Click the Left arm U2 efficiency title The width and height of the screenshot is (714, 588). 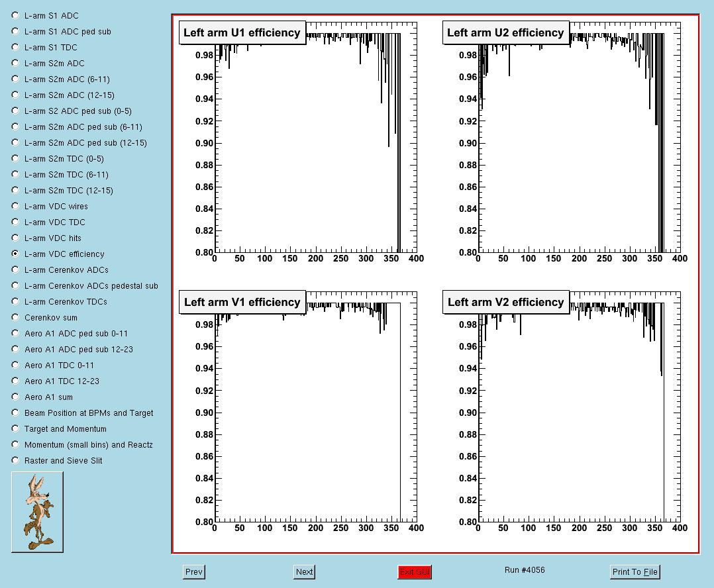click(x=506, y=32)
